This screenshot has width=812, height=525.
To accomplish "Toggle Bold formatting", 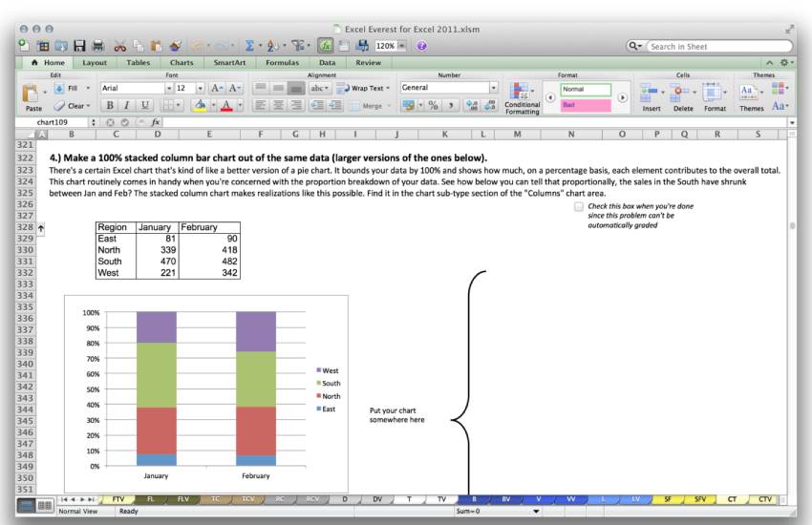I will coord(110,106).
